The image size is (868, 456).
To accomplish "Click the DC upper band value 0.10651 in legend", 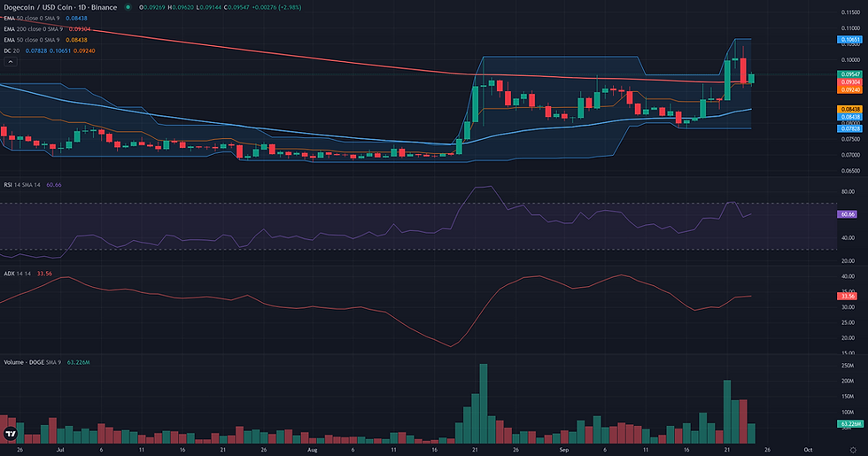I will 60,51.
